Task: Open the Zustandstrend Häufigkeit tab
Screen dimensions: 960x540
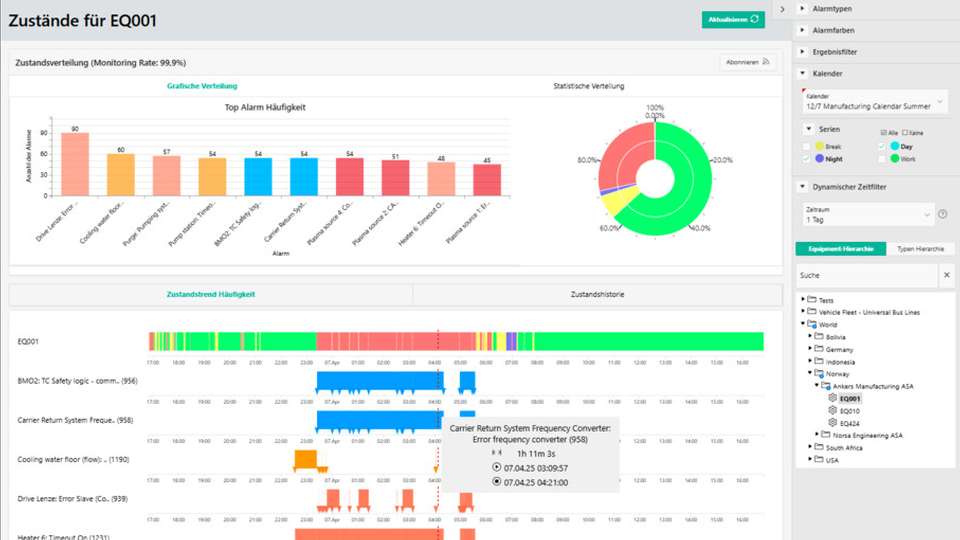Action: tap(211, 294)
